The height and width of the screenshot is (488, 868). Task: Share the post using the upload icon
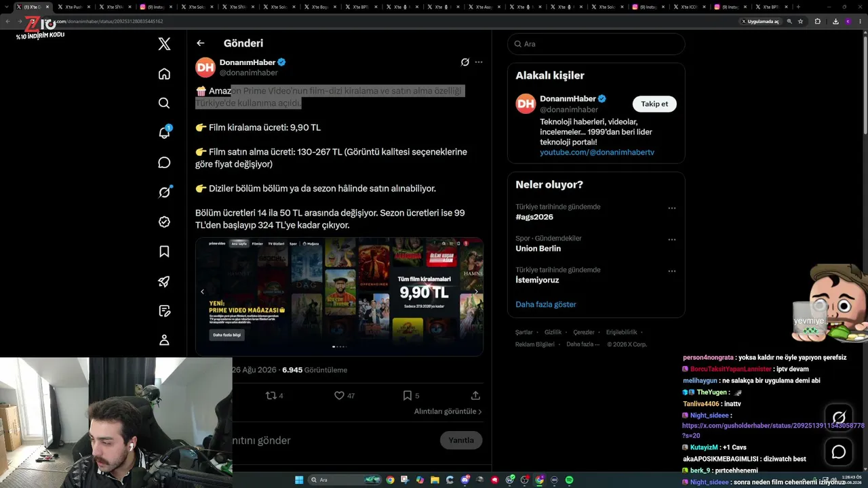(x=475, y=395)
